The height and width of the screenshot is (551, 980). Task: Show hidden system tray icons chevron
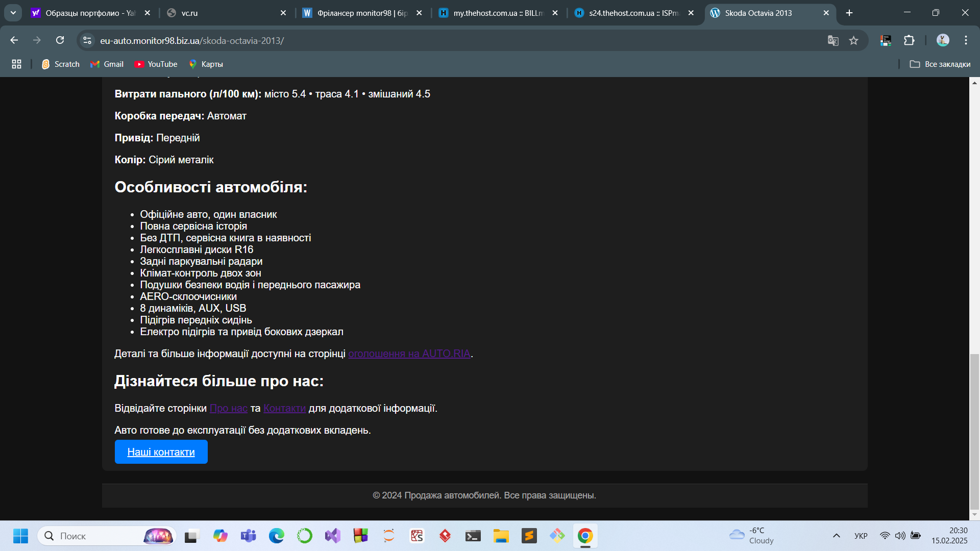point(836,536)
